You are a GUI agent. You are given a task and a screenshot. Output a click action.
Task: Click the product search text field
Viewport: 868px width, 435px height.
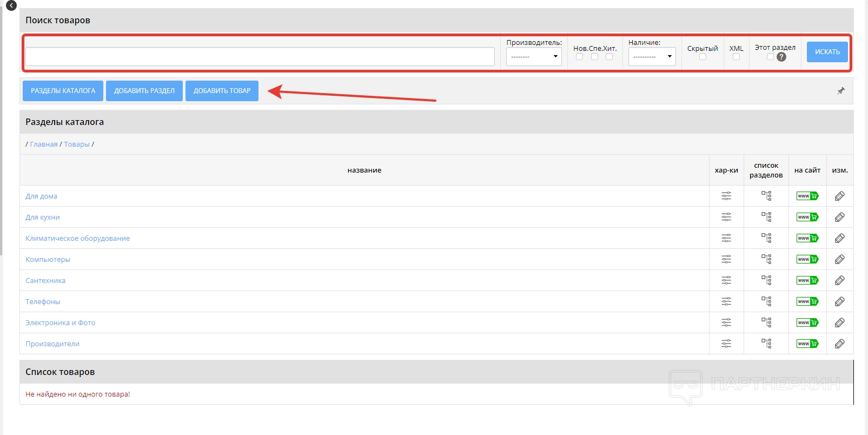[260, 57]
